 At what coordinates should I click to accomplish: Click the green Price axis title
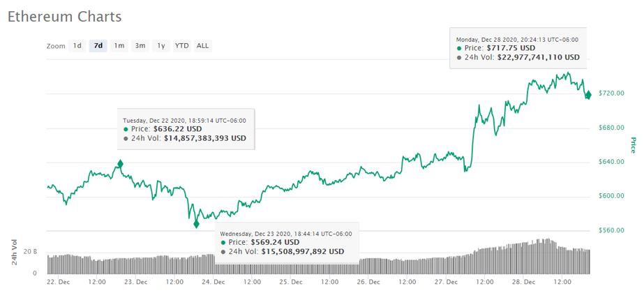(632, 145)
